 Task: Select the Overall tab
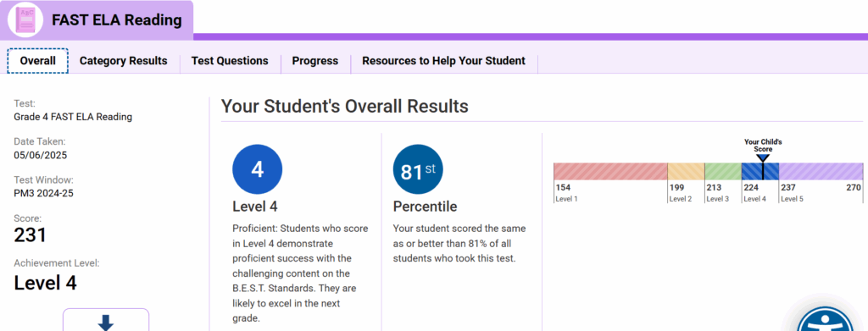(x=37, y=61)
